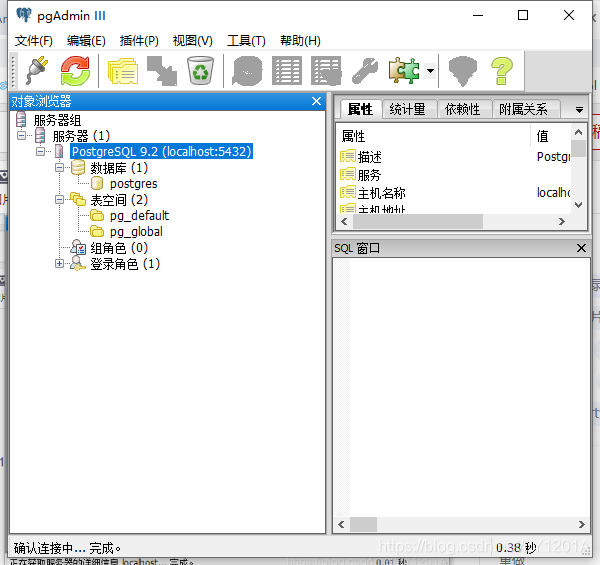600x565 pixels.
Task: Click the pg_default folder icon
Action: [97, 215]
